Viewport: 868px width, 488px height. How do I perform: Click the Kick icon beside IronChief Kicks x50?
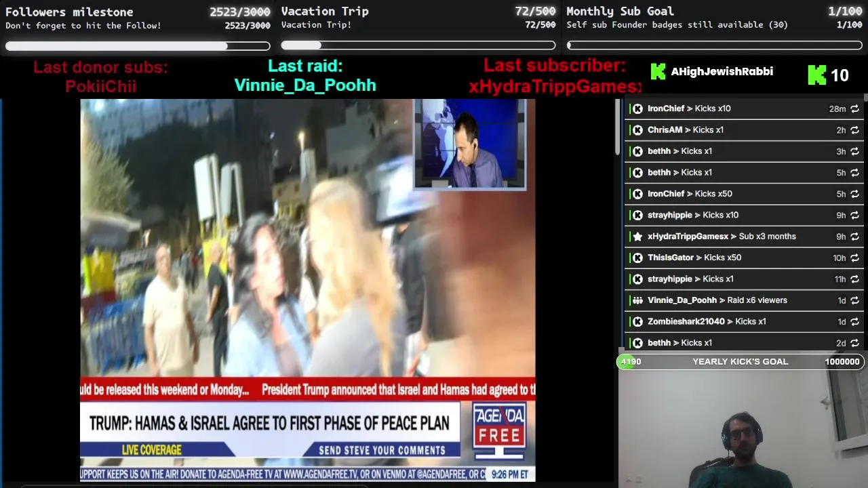point(637,194)
